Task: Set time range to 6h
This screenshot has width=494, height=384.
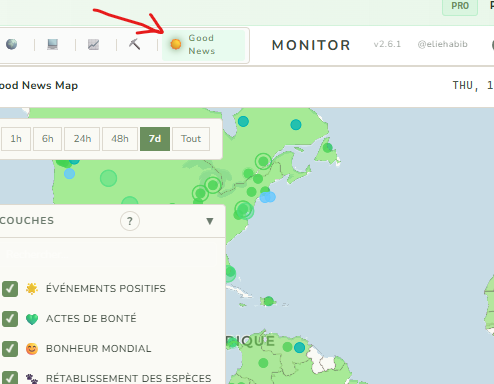Action: coord(47,139)
